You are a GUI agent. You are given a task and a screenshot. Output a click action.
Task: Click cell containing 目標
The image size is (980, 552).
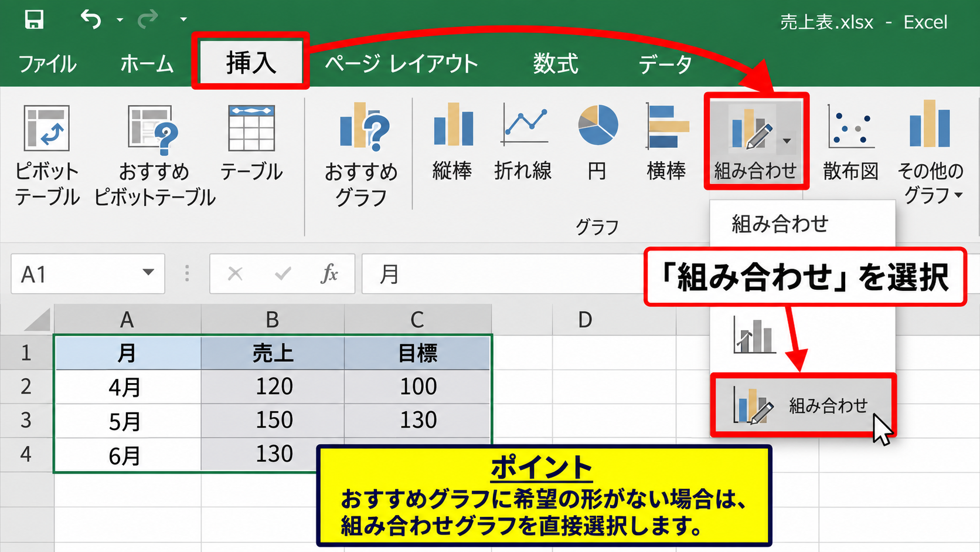[x=417, y=353]
